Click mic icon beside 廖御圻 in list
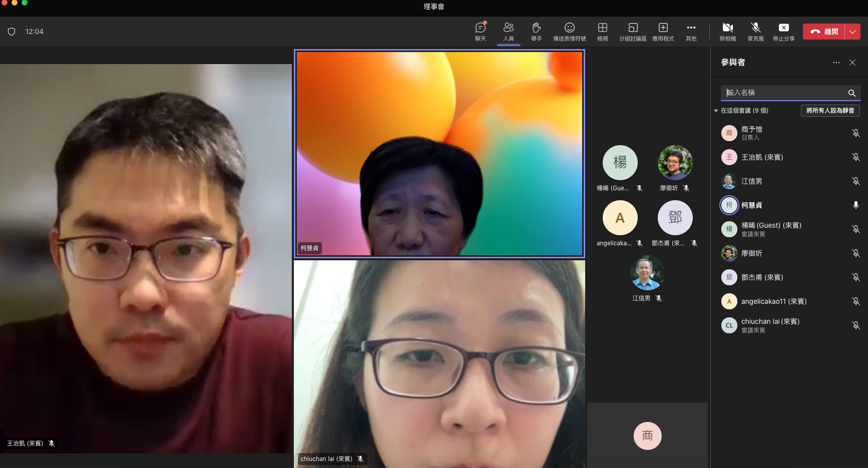Viewport: 868px width, 468px height. point(856,253)
